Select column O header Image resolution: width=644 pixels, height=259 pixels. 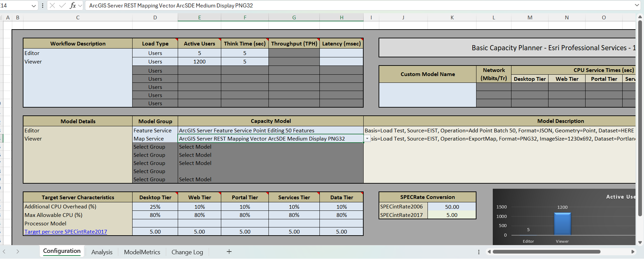[x=604, y=17]
